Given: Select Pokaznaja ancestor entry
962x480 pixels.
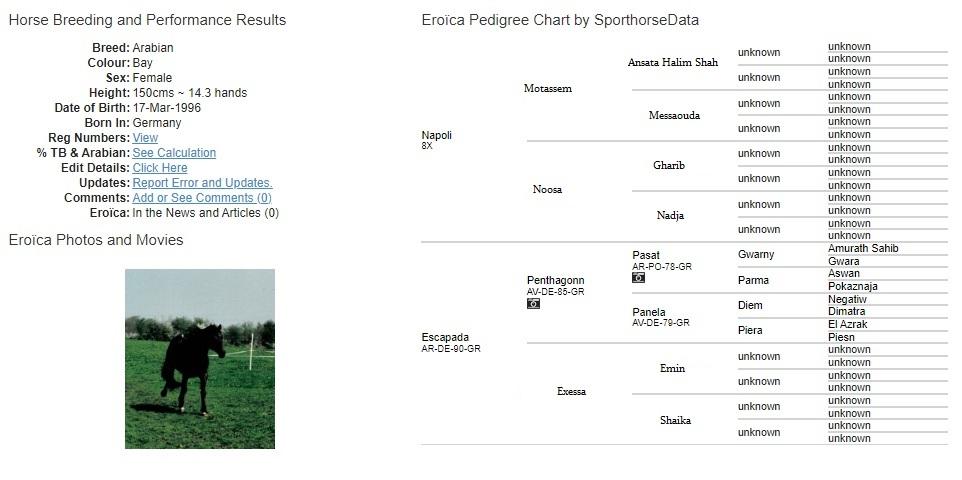Looking at the screenshot, I should coord(853,287).
